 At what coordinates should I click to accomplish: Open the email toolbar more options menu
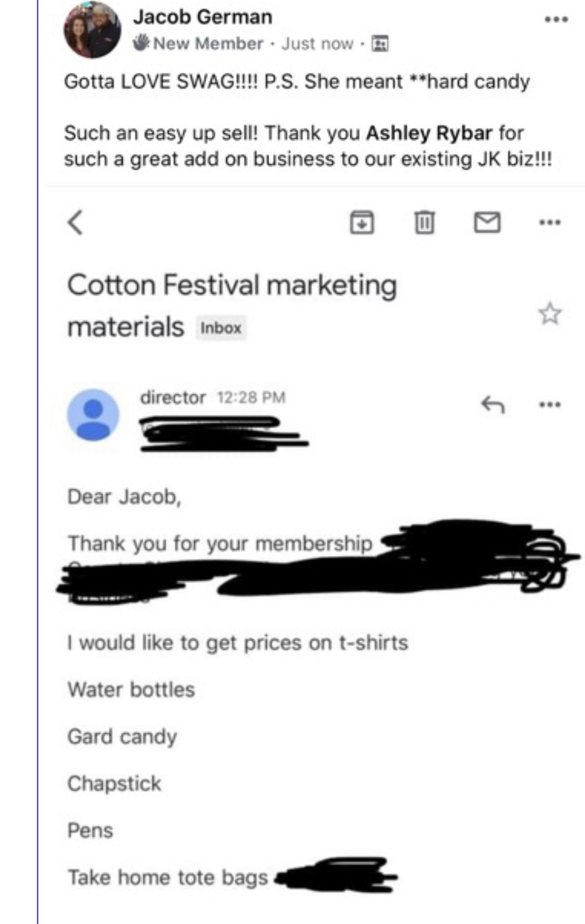point(550,222)
